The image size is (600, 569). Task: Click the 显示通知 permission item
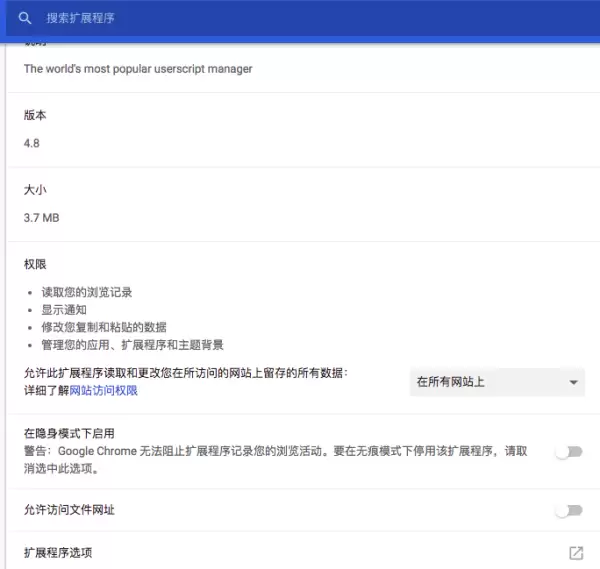(64, 310)
